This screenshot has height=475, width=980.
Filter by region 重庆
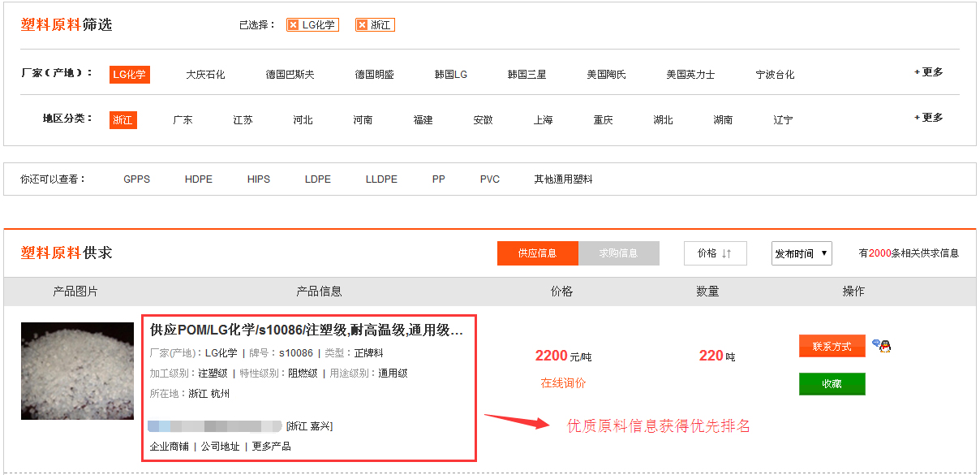(603, 120)
